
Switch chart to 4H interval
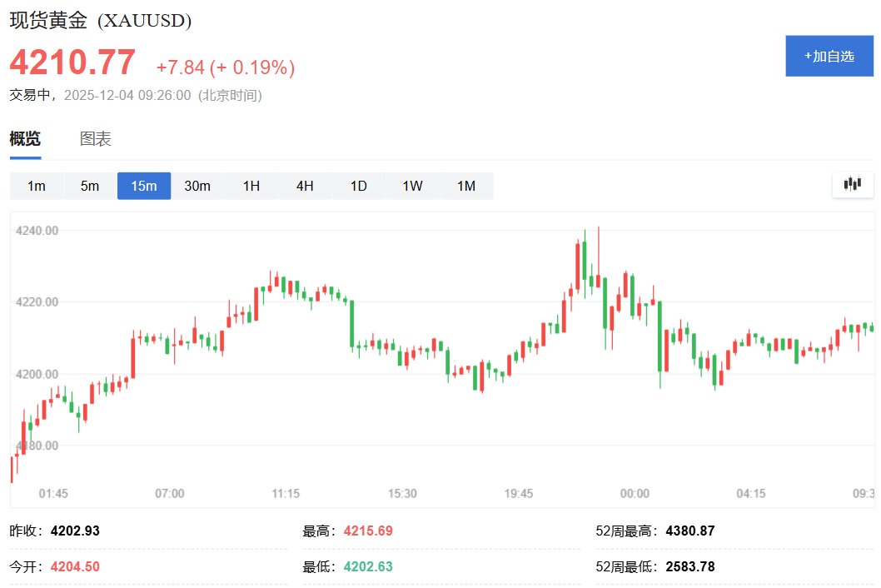305,186
